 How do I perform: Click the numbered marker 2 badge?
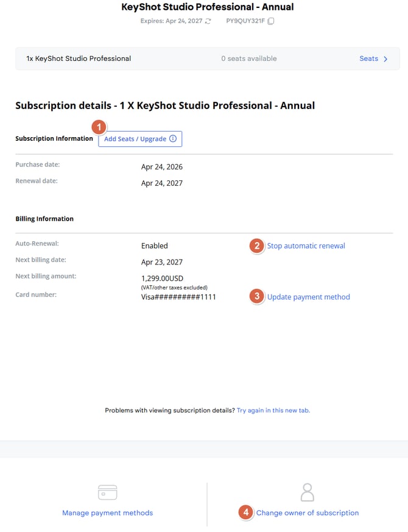click(257, 246)
